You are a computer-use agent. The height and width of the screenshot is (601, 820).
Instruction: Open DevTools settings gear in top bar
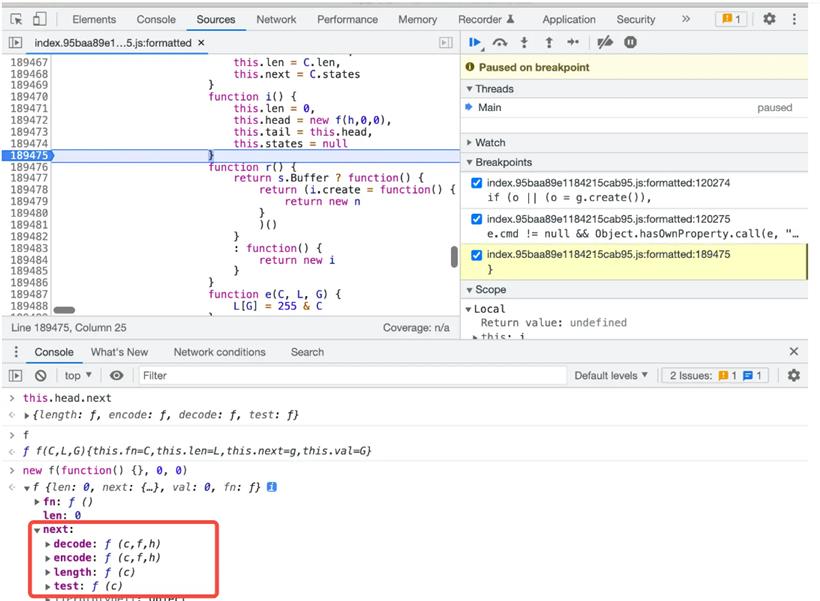(769, 19)
